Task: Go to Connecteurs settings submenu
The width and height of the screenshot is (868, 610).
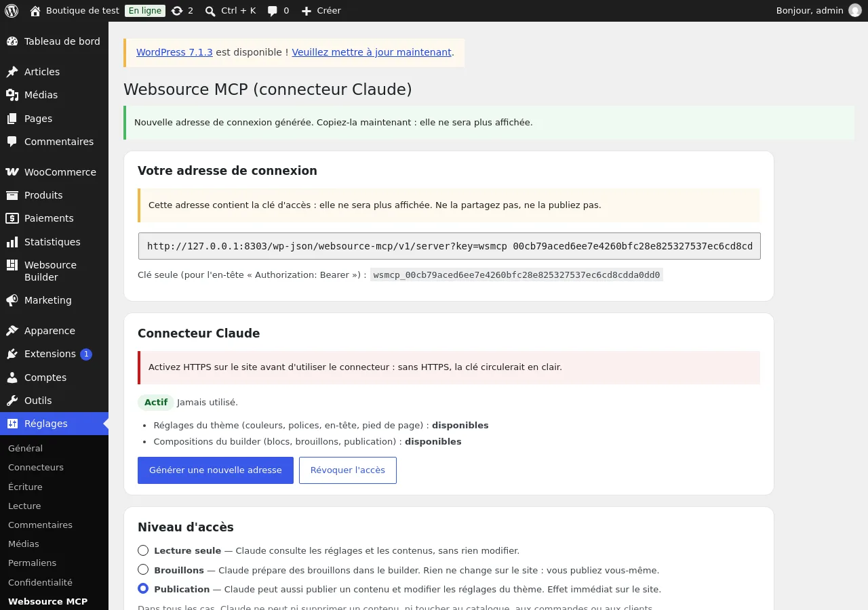Action: click(x=36, y=467)
